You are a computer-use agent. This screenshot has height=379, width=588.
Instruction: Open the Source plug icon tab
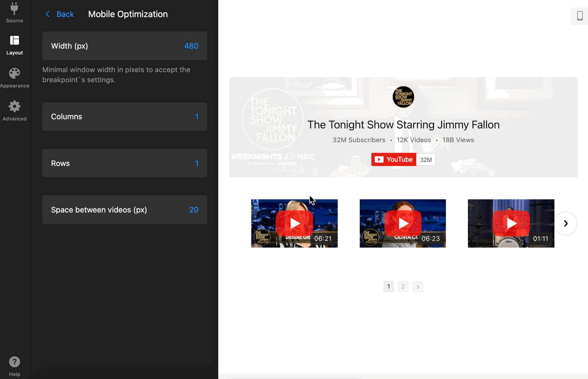[x=14, y=12]
